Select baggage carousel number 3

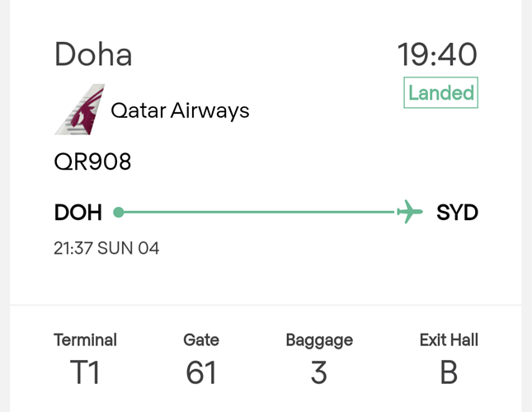pyautogui.click(x=319, y=372)
